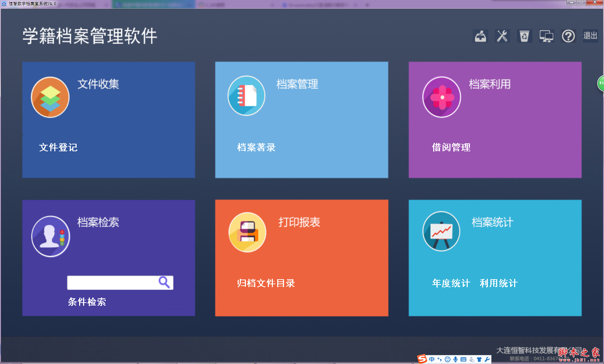Open the 档案利用 flower icon on purple card
Screen dimensions: 604x364
click(x=441, y=97)
